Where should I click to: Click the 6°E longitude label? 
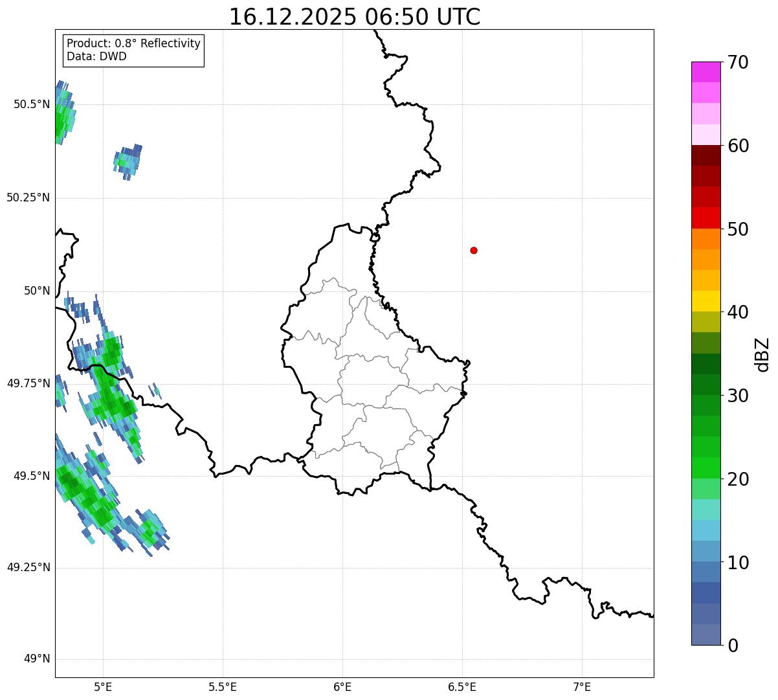pos(342,686)
